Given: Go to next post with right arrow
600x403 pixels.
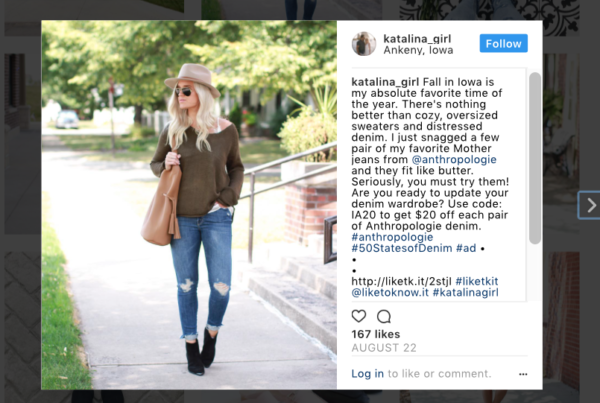Looking at the screenshot, I should 591,205.
